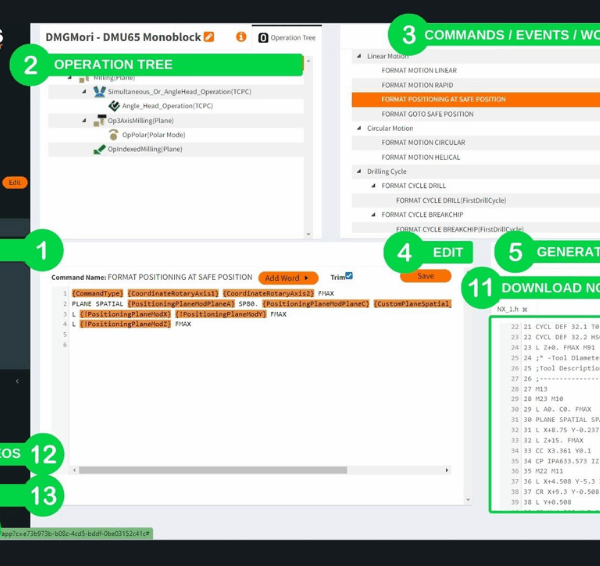Collapse the FORMAT CYCLE DRILL node

coord(372,186)
